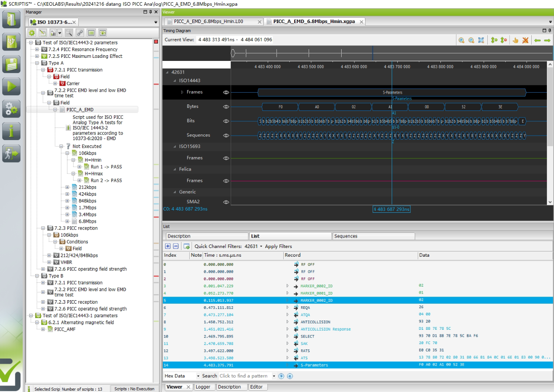Toggle the SMA2 channel eye icon

coord(226,202)
